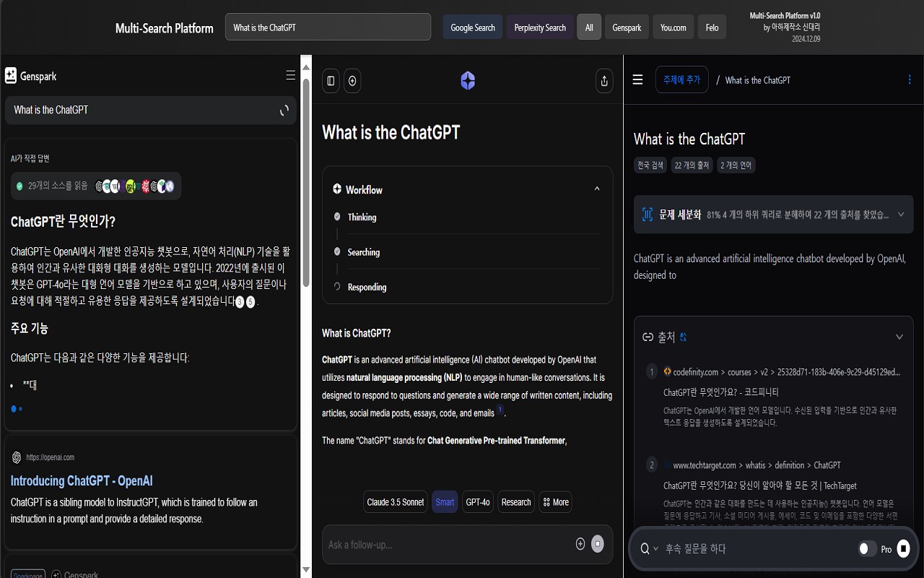Click the 22 개의 출처 chip
924x578 pixels.
(x=692, y=165)
